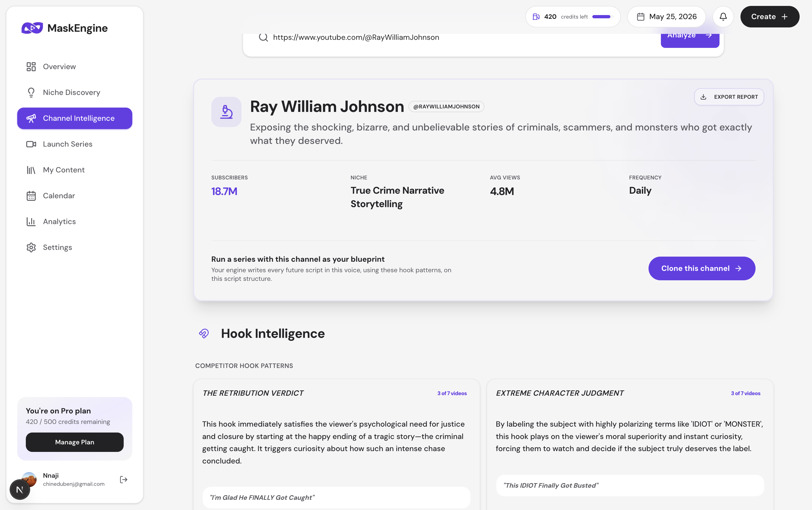The image size is (812, 510).
Task: Click THE RETRIBUTION VERDICT card title
Action: [253, 393]
